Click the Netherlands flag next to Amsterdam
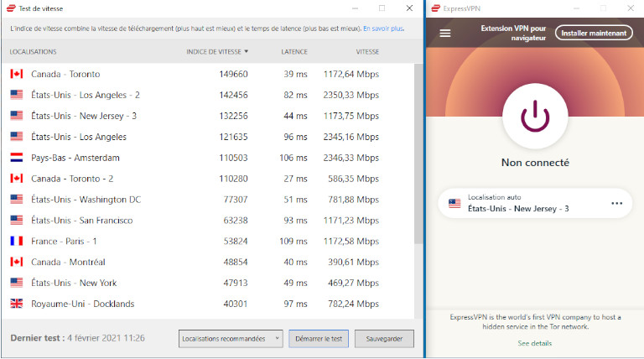 coord(17,158)
